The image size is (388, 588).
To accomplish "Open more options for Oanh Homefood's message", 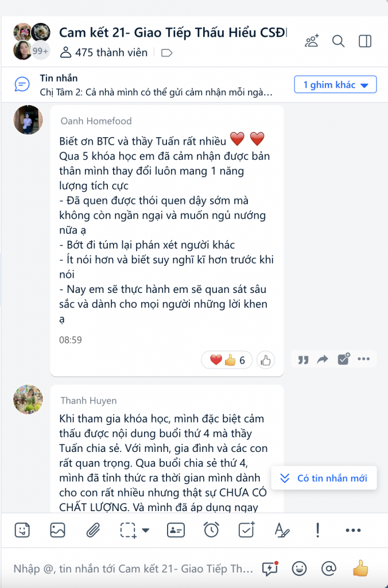I will coord(364,359).
